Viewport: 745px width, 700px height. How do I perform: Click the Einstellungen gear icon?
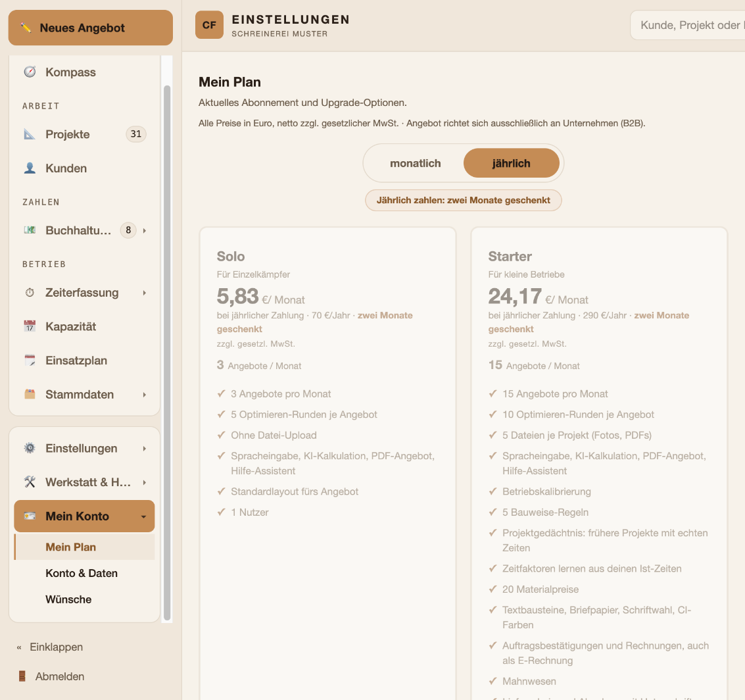(x=30, y=448)
